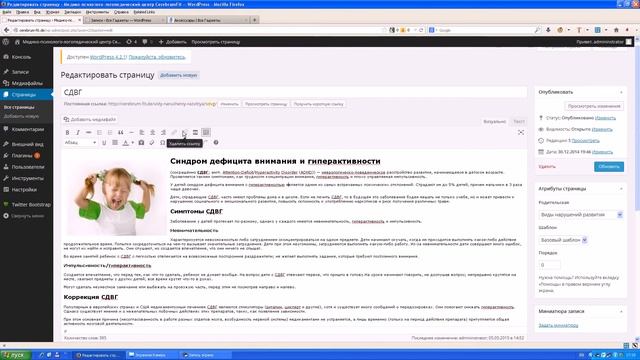
Task: Open Пользователи (Users) in the sidebar
Action: pos(27,167)
